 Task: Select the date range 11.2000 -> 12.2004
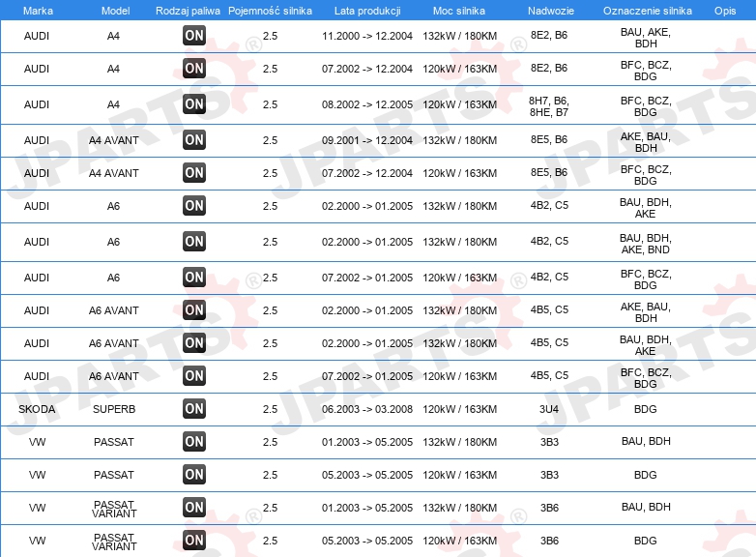click(367, 36)
